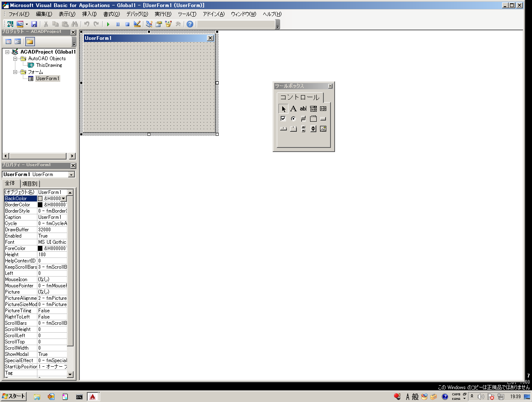532x402 pixels.
Task: Click the BackColor color swatch
Action: click(x=40, y=199)
